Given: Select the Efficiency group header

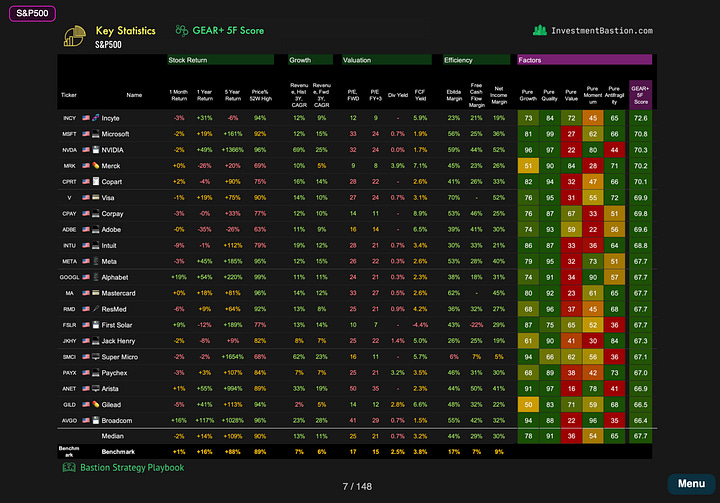Looking at the screenshot, I should click(x=477, y=60).
